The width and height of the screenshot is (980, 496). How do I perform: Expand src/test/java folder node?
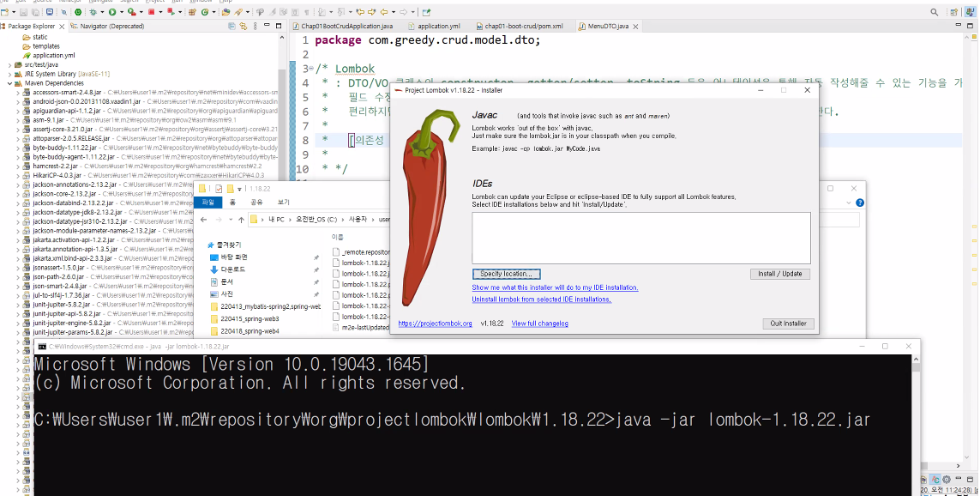click(9, 64)
